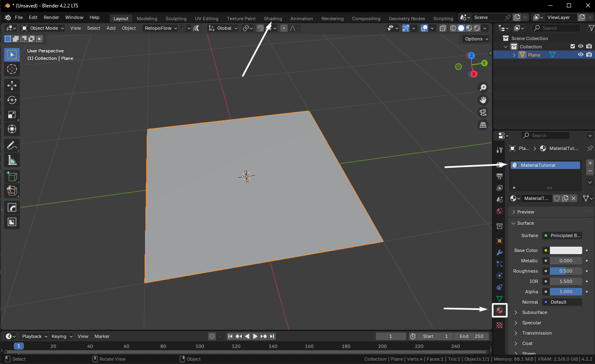Select the MaterialTutorial material slot
This screenshot has height=364, width=595.
click(545, 165)
